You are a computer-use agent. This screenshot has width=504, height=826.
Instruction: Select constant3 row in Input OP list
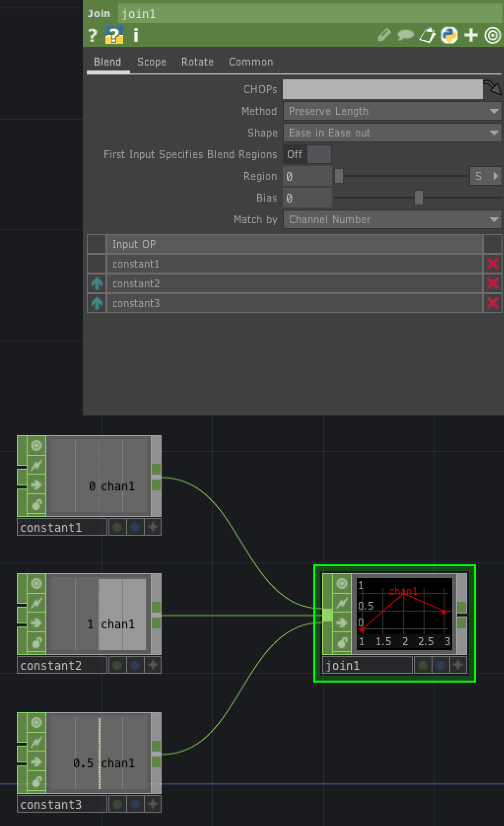click(x=295, y=303)
